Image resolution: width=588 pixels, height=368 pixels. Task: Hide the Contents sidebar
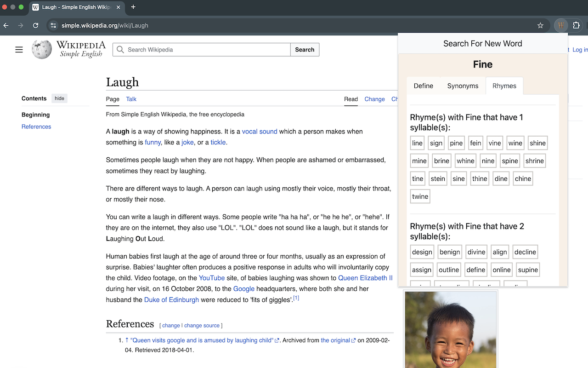(x=59, y=98)
